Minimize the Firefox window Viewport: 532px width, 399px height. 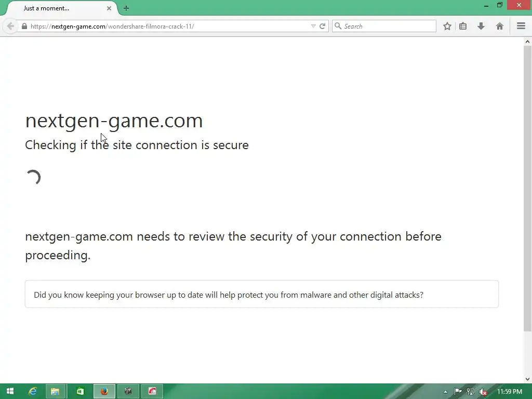(486, 5)
